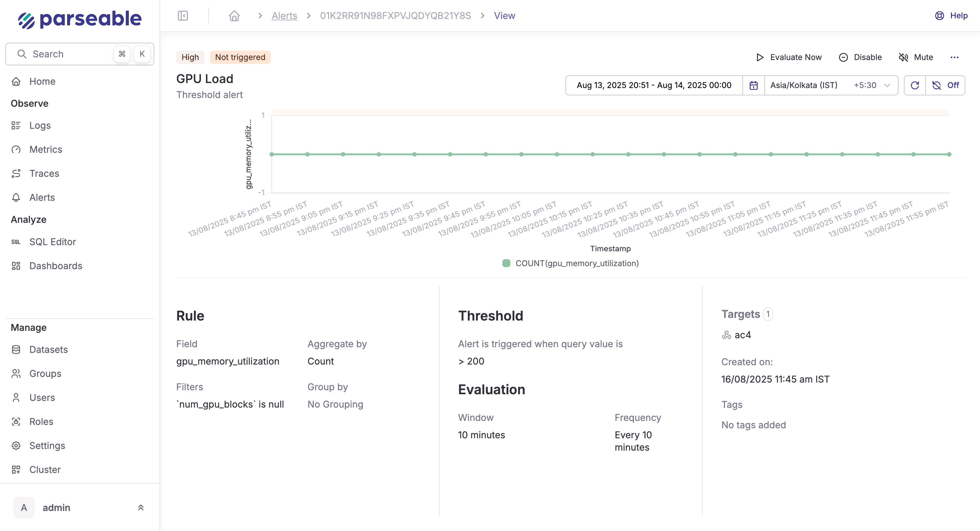Open Datasets under Manage
The height and width of the screenshot is (531, 980).
click(x=48, y=349)
